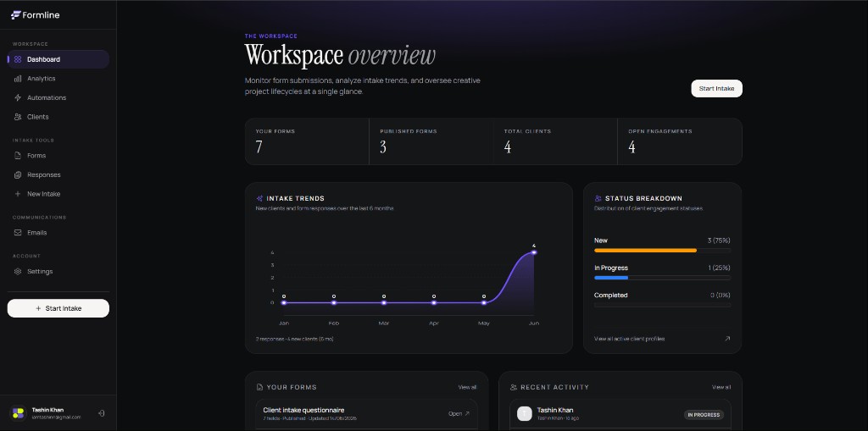Click the Automations lightning bolt icon
This screenshot has width=868, height=431.
18,98
